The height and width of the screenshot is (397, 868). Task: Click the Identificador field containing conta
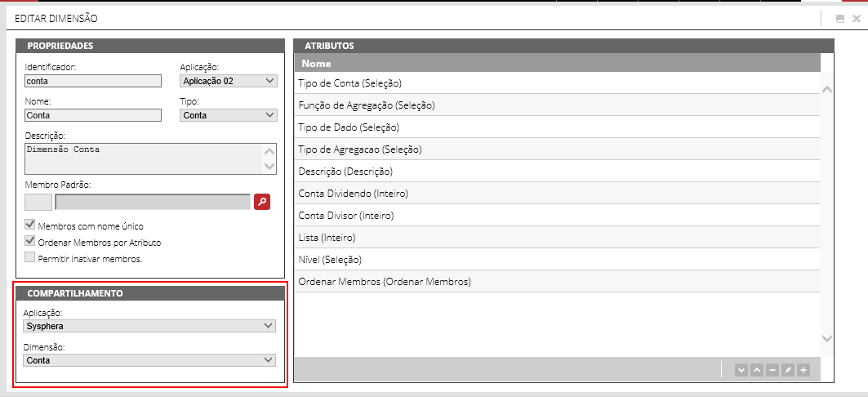93,81
